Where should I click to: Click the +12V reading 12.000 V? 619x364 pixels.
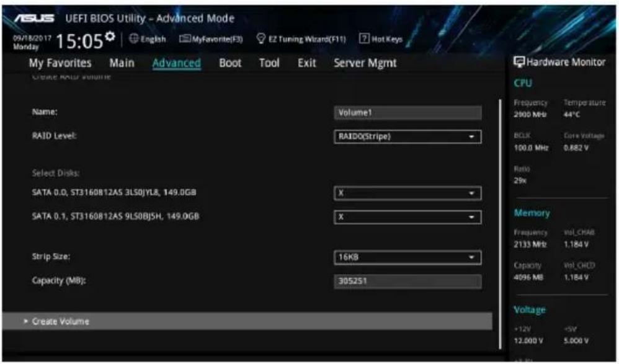click(x=528, y=340)
